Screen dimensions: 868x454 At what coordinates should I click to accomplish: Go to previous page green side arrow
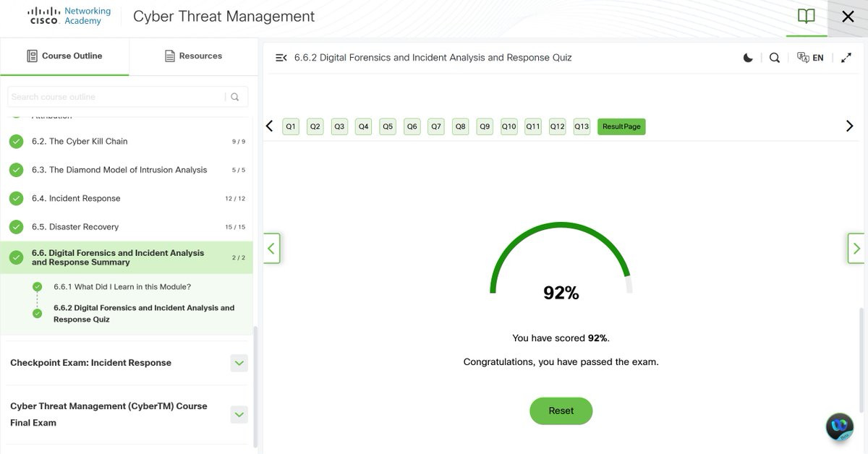pyautogui.click(x=271, y=249)
